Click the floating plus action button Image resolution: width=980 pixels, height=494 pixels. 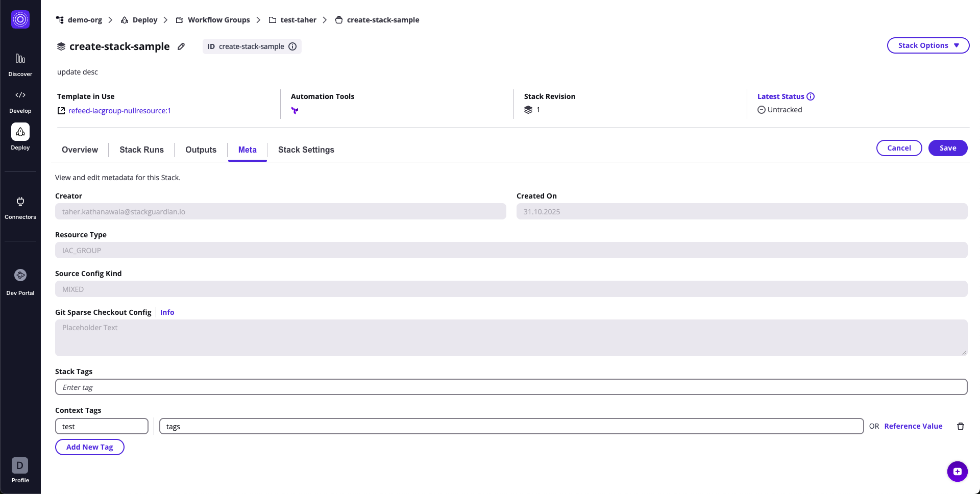click(x=957, y=472)
